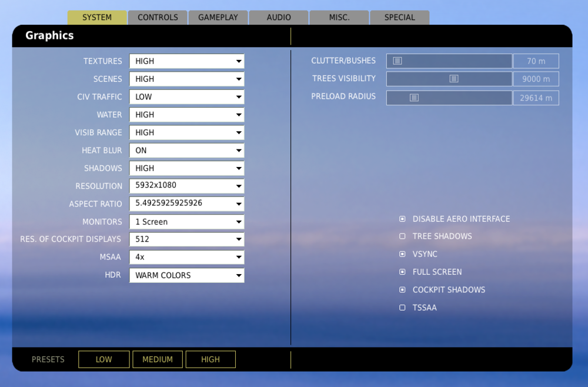Open the MSAA antialiasing dropdown

186,257
